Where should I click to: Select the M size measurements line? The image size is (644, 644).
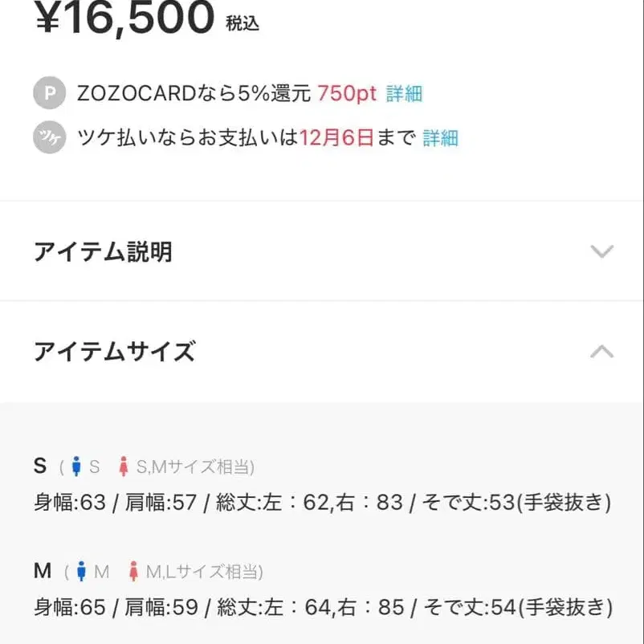click(x=324, y=607)
